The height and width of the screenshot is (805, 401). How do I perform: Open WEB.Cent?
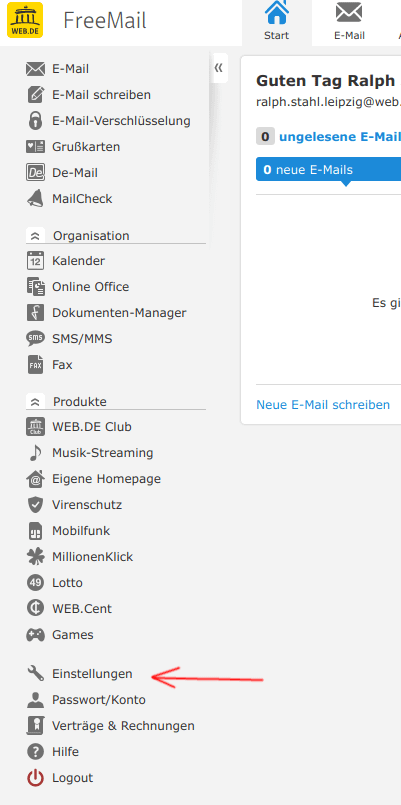[x=82, y=609]
